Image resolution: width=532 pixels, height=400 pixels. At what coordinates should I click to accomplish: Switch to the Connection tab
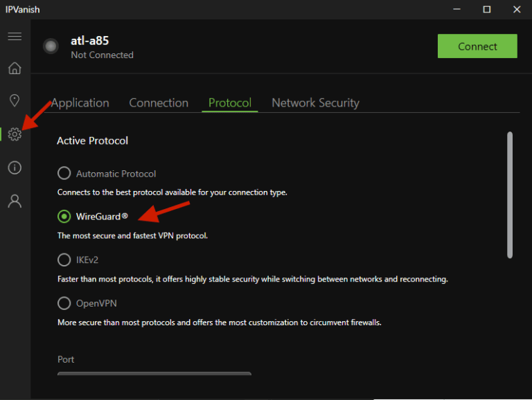pos(159,103)
